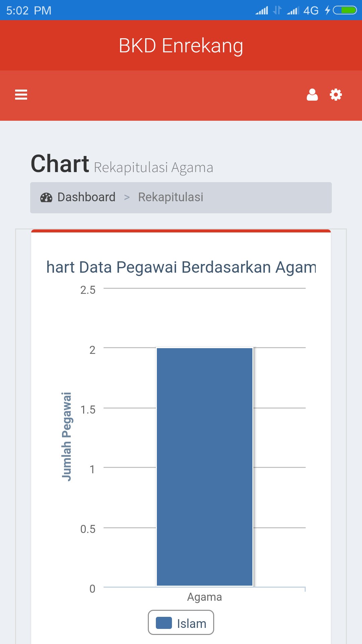Tap the first signal strength icon
Viewport: 362px width, 644px height.
[x=262, y=11]
